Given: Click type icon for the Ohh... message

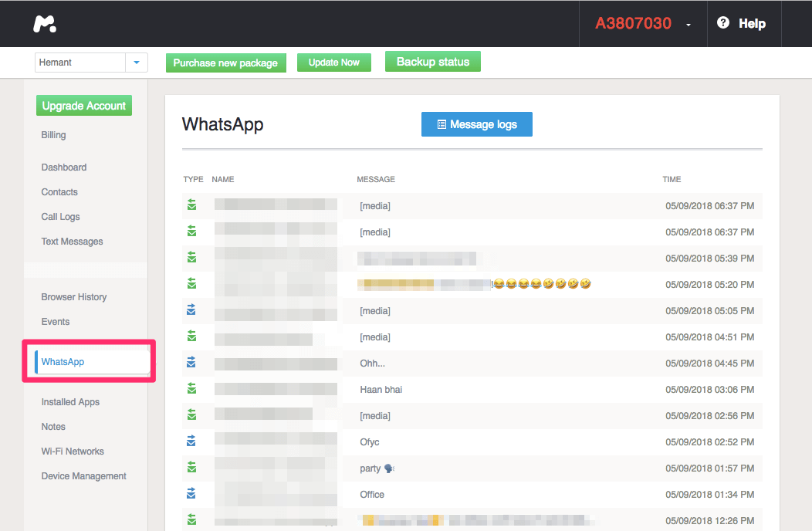Looking at the screenshot, I should [191, 362].
